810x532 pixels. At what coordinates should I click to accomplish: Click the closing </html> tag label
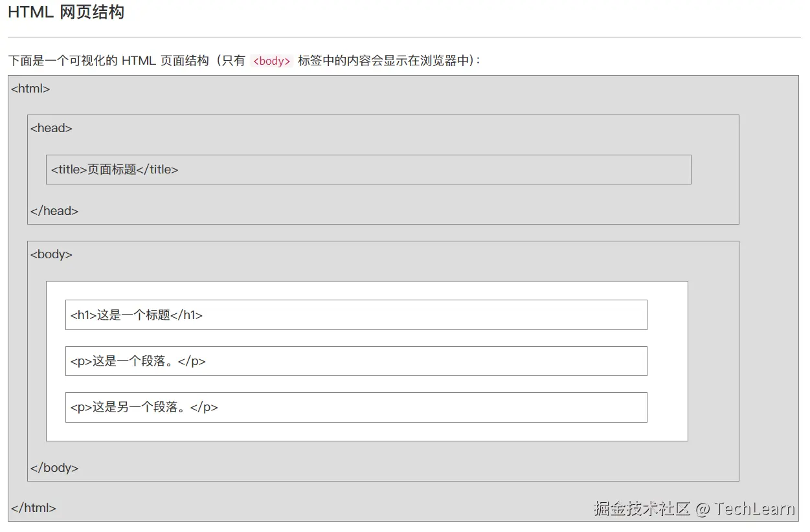coord(34,508)
